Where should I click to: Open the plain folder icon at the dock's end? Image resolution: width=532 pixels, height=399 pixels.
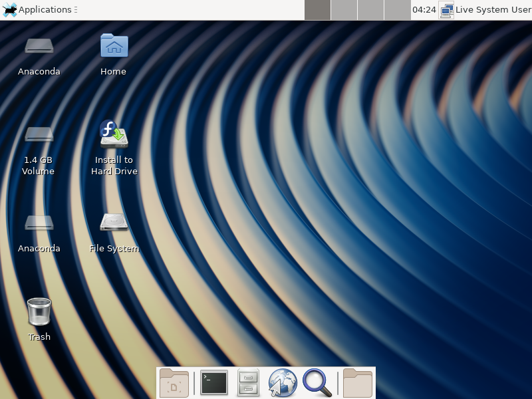pos(358,383)
